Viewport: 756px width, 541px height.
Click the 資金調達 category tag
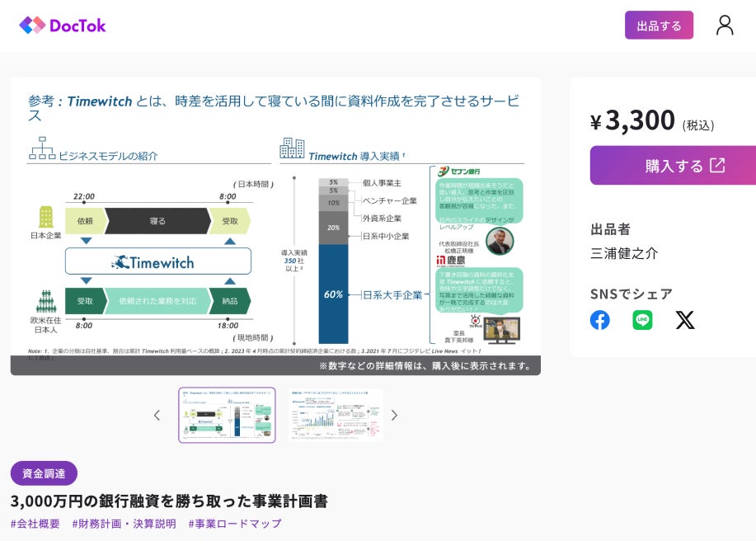pyautogui.click(x=44, y=473)
